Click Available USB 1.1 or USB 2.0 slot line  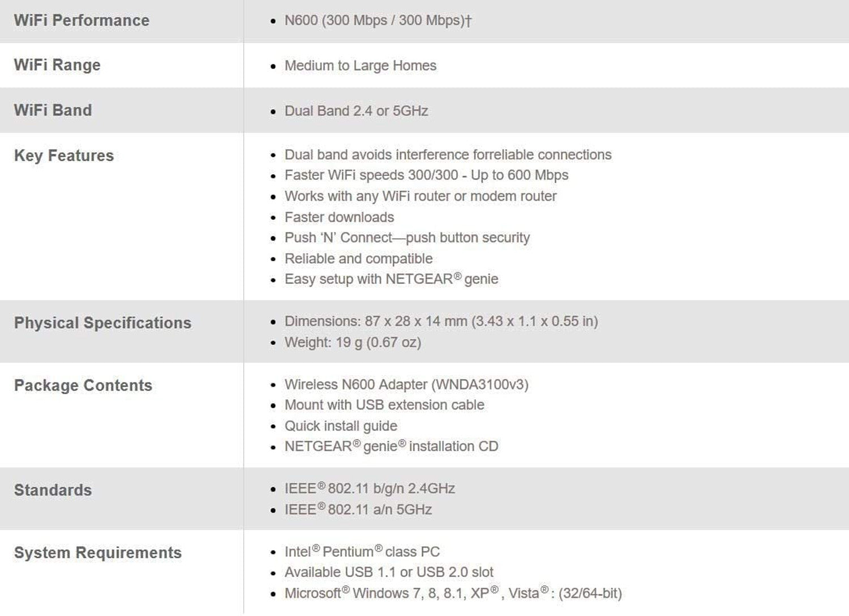click(x=389, y=572)
